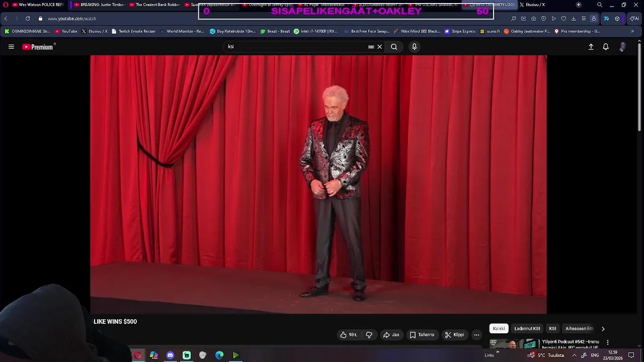This screenshot has width=644, height=362.
Task: Clear the search text with the X
Action: [x=380, y=47]
